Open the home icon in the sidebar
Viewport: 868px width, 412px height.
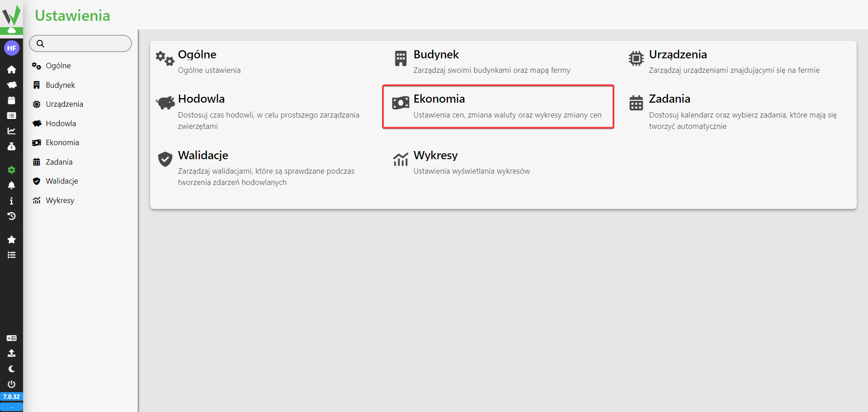(11, 70)
